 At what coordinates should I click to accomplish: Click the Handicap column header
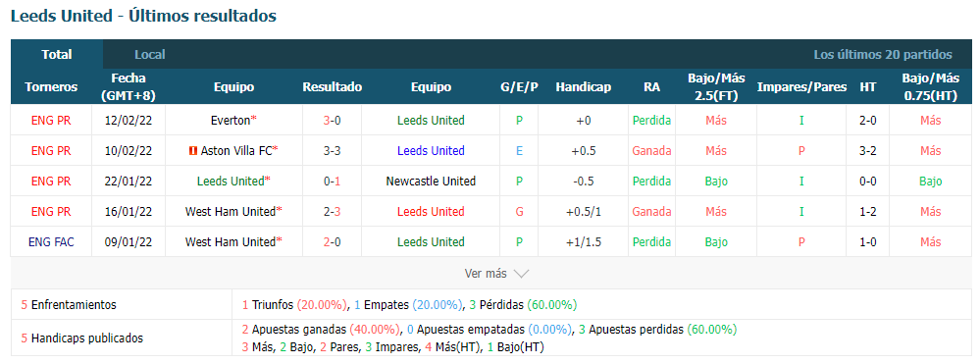tap(583, 87)
